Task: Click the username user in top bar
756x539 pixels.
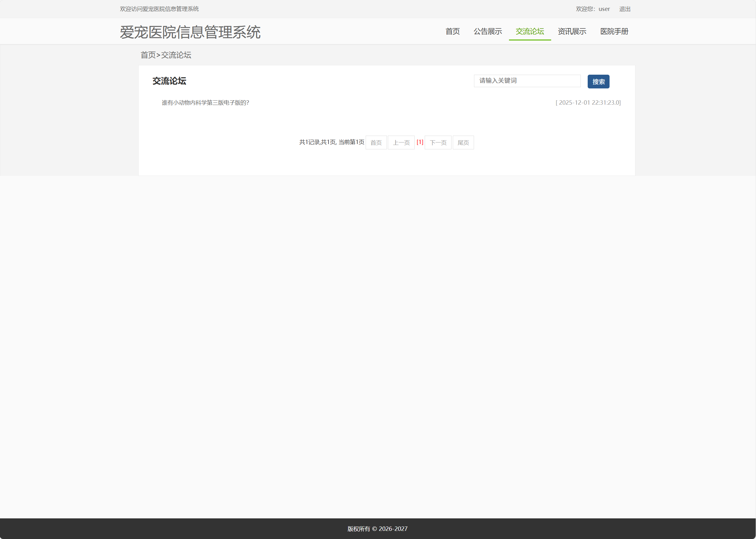Action: pos(604,9)
